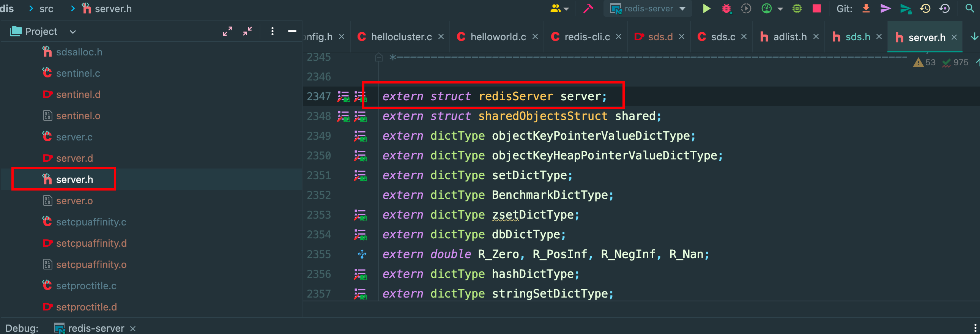This screenshot has width=980, height=334.
Task: Build the project with hammer icon
Action: tap(588, 8)
